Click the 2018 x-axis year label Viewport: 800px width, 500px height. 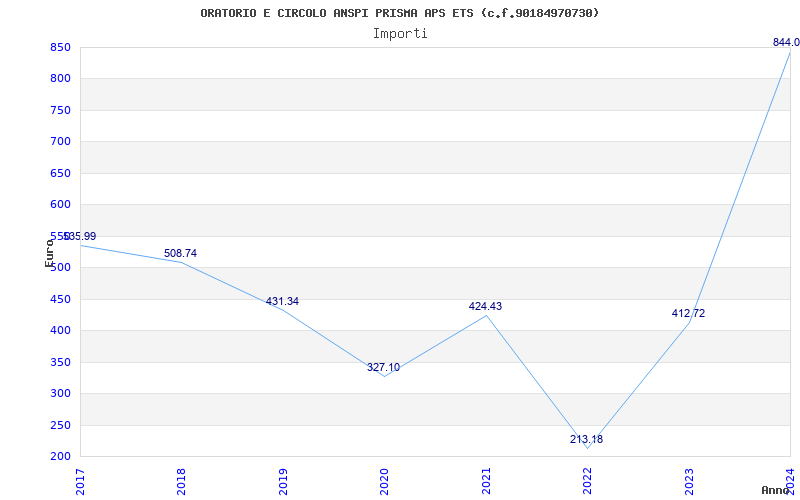(182, 481)
